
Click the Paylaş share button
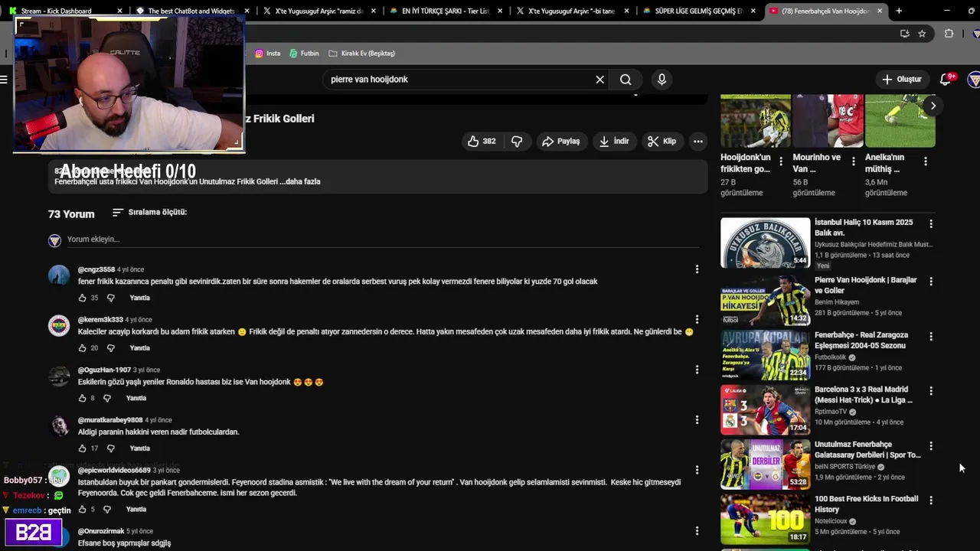(x=560, y=142)
